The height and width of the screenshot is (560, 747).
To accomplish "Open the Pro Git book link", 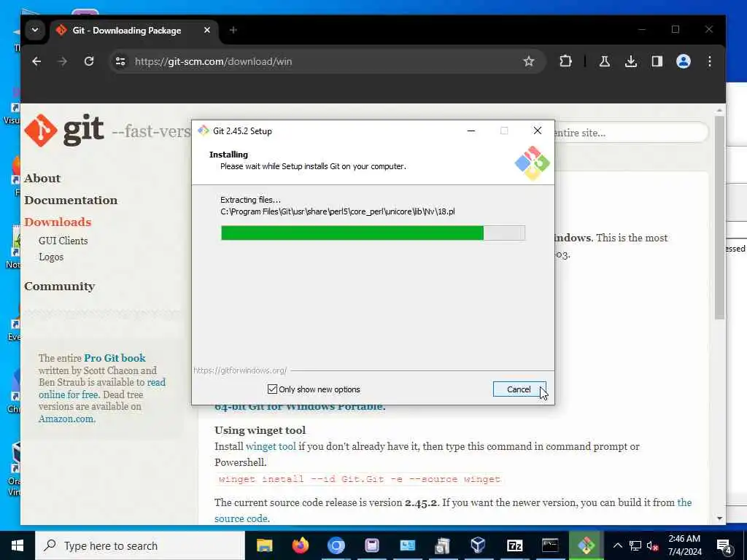I will coord(115,358).
